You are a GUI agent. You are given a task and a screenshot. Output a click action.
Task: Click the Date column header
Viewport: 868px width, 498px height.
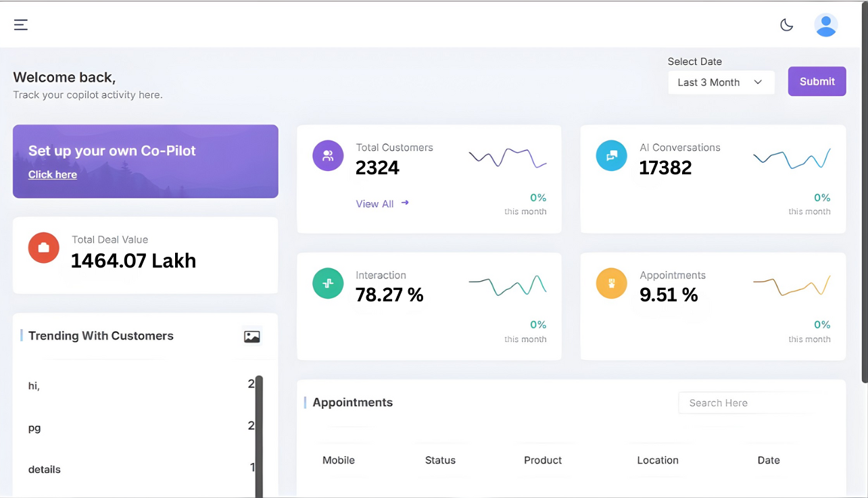tap(769, 460)
